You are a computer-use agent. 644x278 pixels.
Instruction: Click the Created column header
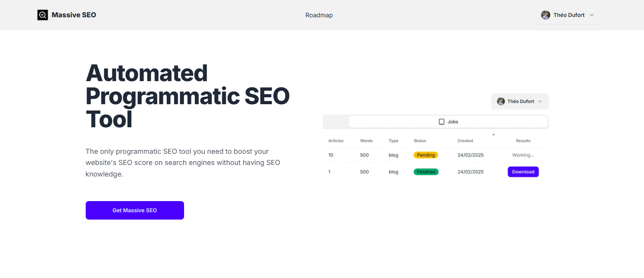(465, 141)
